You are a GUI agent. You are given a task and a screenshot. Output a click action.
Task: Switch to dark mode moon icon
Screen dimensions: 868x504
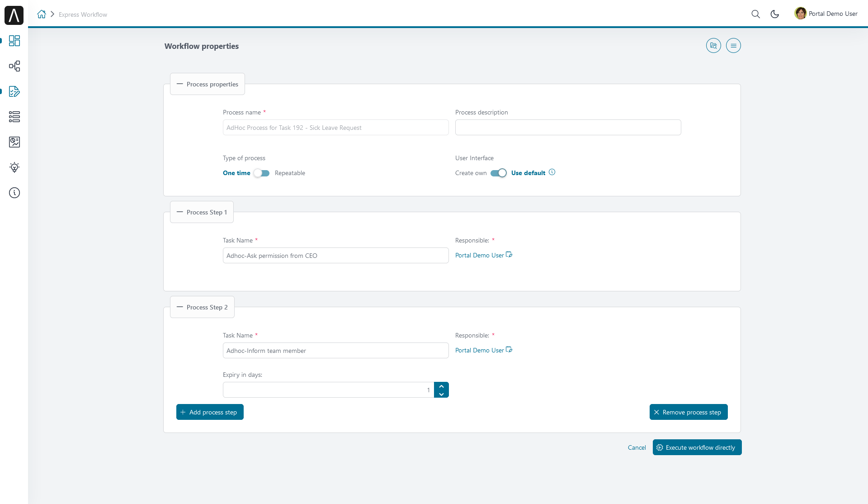click(774, 14)
